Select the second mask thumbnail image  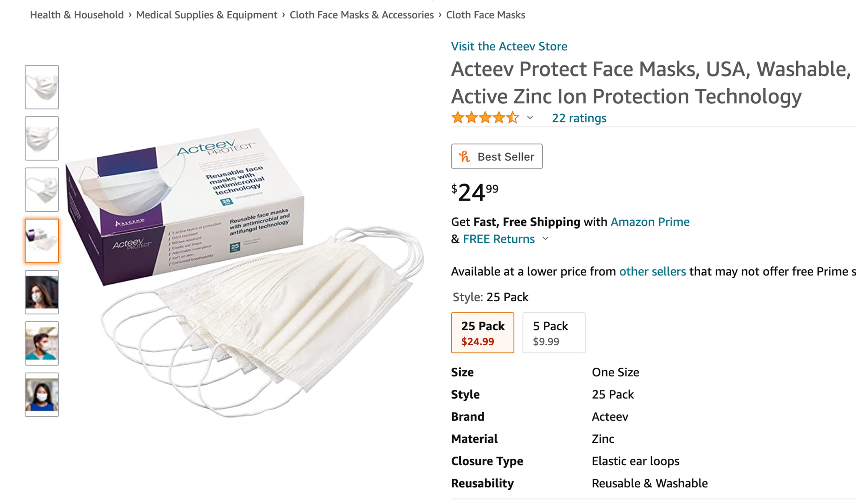42,138
